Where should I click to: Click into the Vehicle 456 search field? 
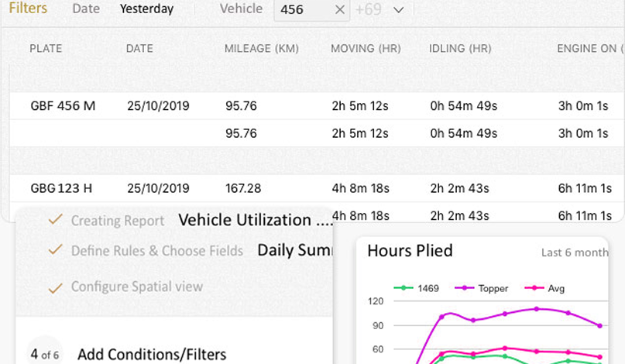(x=304, y=10)
